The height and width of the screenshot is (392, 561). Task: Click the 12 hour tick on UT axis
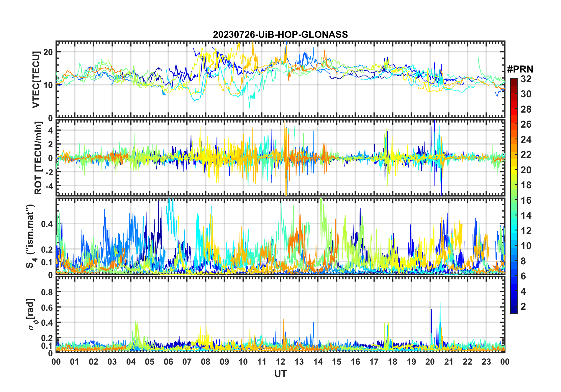(x=280, y=362)
